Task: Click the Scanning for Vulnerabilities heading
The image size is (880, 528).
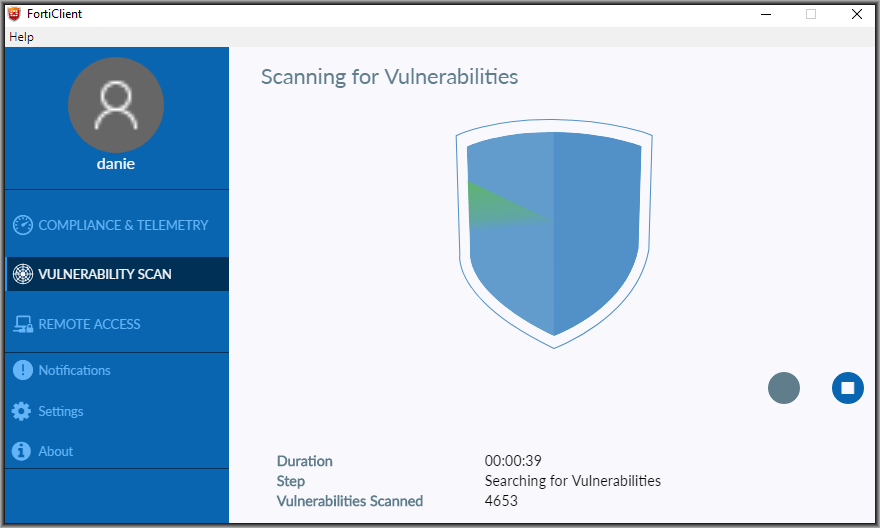Action: pyautogui.click(x=389, y=77)
